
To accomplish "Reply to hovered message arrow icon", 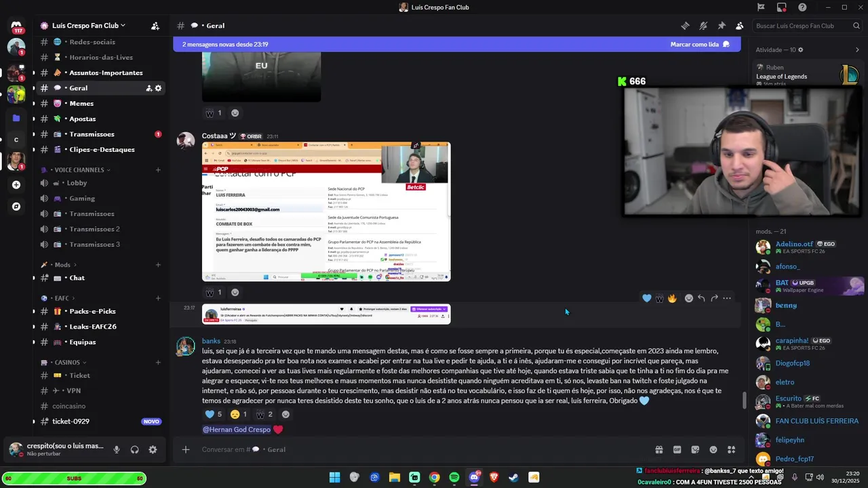I will click(701, 298).
